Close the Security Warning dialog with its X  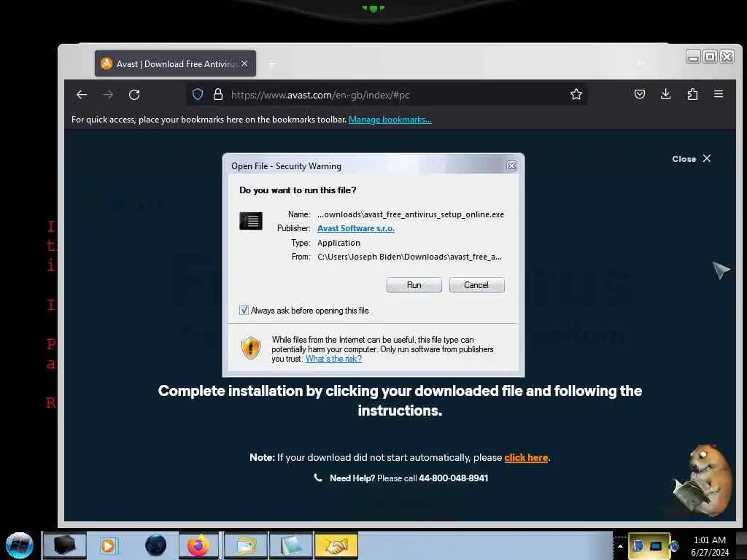(511, 166)
